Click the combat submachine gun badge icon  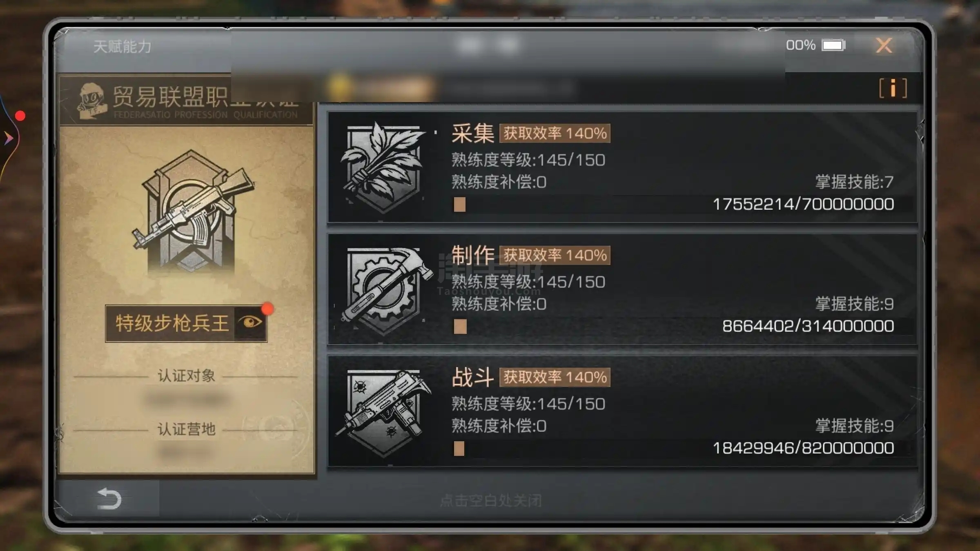tap(384, 412)
